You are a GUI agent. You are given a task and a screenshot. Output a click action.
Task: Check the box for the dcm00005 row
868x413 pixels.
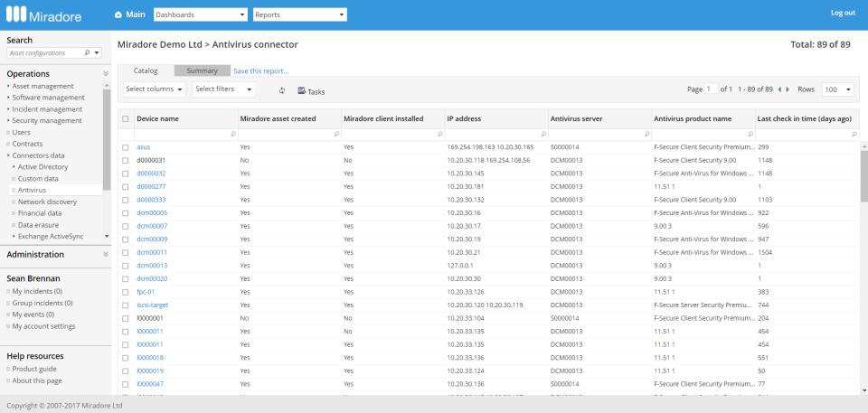(x=125, y=213)
